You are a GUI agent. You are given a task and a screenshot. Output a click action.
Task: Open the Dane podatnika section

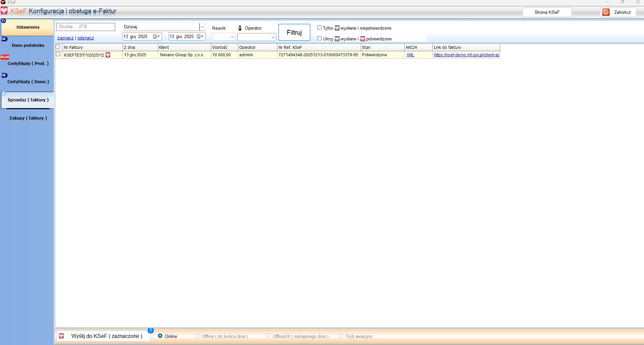point(28,45)
